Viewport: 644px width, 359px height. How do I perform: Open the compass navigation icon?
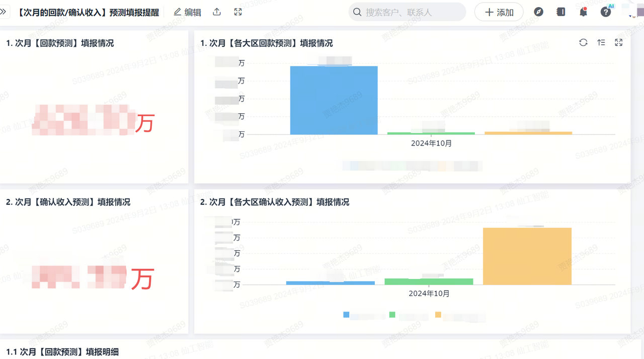pyautogui.click(x=538, y=12)
